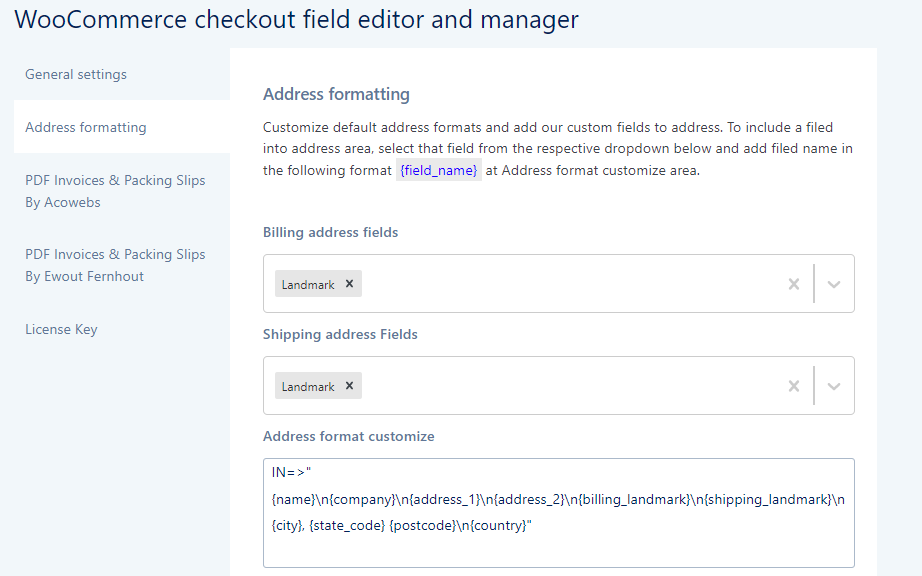Image resolution: width=922 pixels, height=576 pixels.
Task: Focus the Shipping address Fields select box
Action: pyautogui.click(x=559, y=386)
